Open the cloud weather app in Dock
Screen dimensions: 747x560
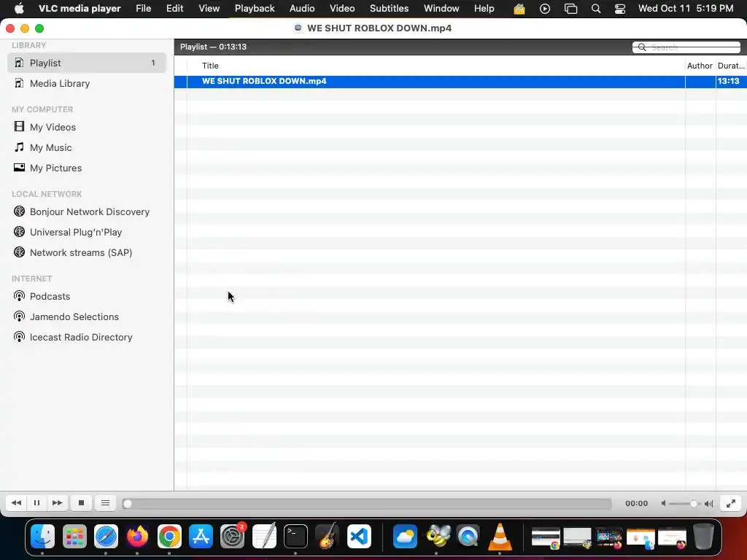pos(405,537)
